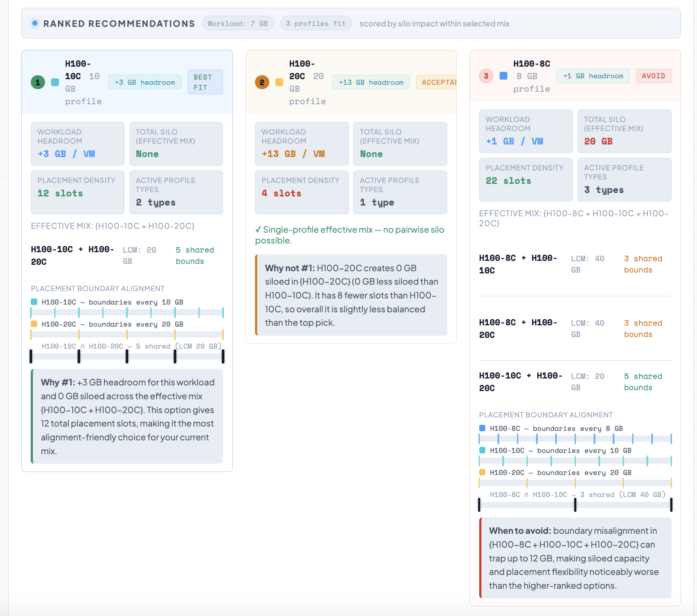Click the +13 GB headroom badge
Image resolution: width=697 pixels, height=616 pixels.
pos(371,82)
